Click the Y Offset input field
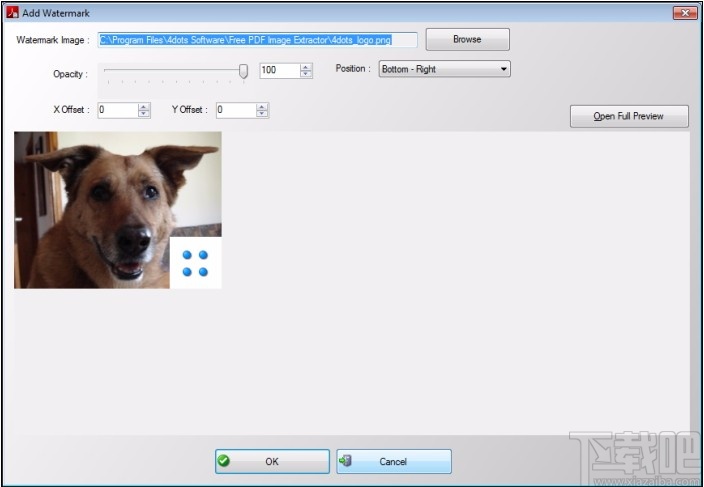Viewport: 704px width, 487px height. tap(236, 110)
